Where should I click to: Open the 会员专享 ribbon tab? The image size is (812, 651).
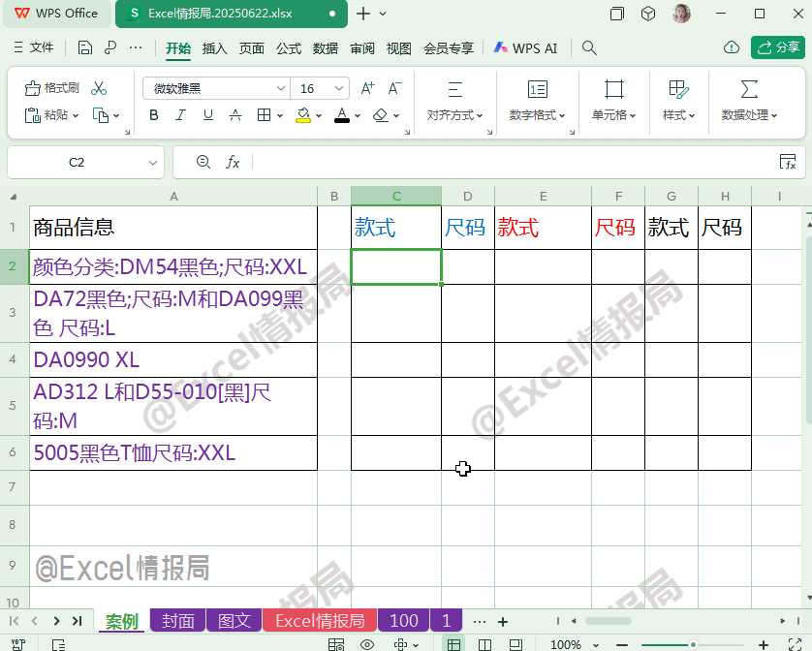449,48
